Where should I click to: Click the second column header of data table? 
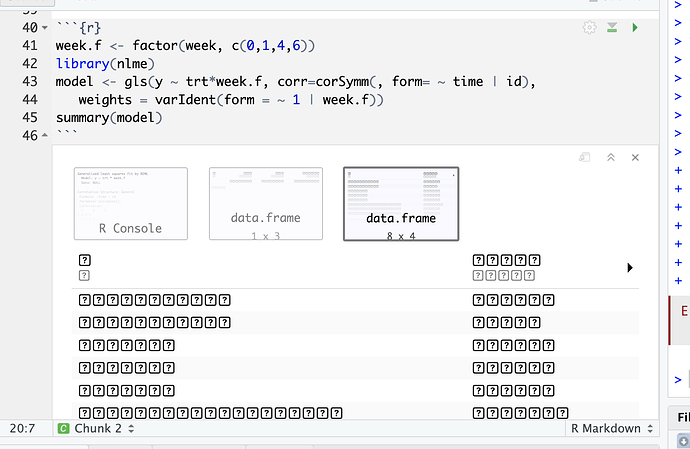click(506, 267)
